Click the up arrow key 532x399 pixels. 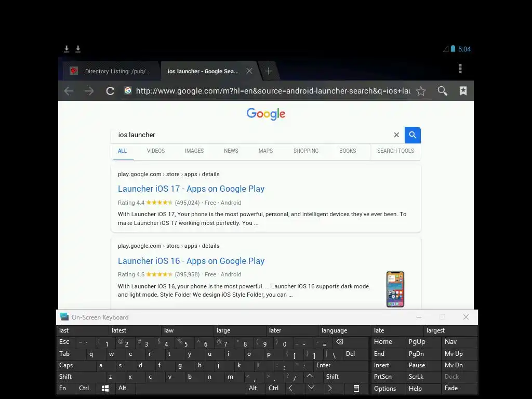click(310, 376)
